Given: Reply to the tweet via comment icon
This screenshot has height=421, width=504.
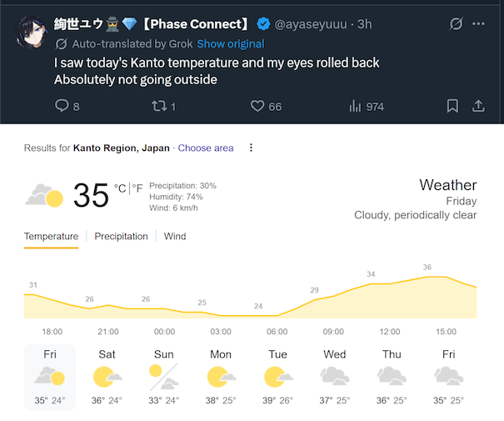Looking at the screenshot, I should [62, 106].
